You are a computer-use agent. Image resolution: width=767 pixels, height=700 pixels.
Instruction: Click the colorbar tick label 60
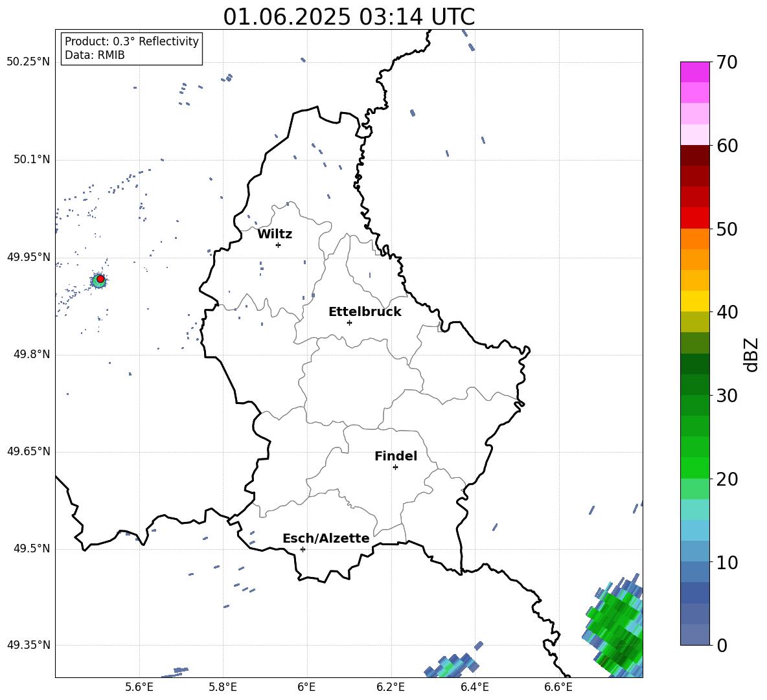[x=727, y=146]
